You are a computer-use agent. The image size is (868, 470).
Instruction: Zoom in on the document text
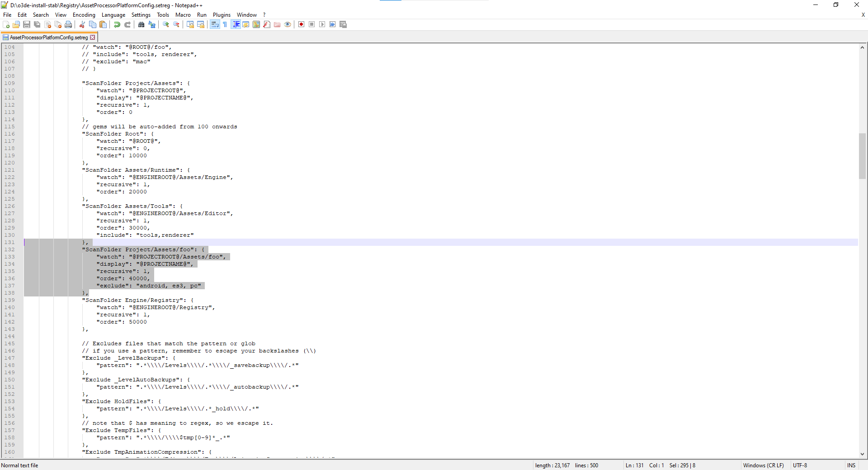(165, 24)
